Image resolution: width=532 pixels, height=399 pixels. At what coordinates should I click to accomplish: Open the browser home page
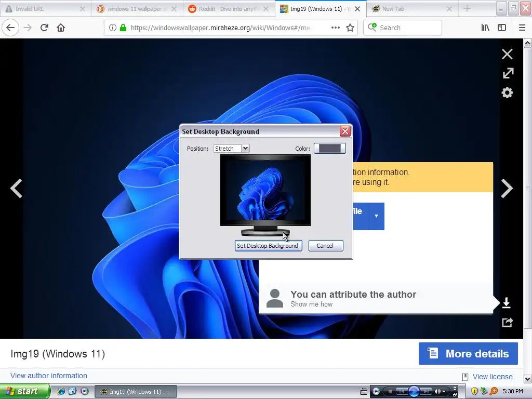[61, 28]
